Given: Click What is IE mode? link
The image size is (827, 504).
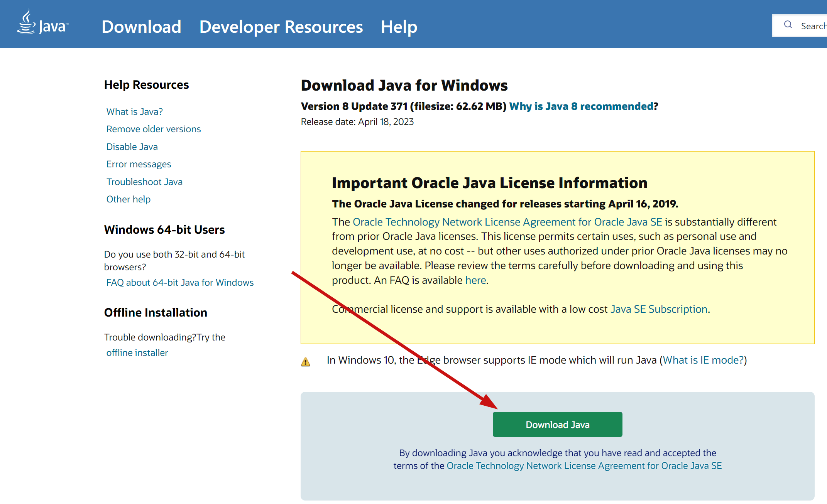Looking at the screenshot, I should 703,360.
